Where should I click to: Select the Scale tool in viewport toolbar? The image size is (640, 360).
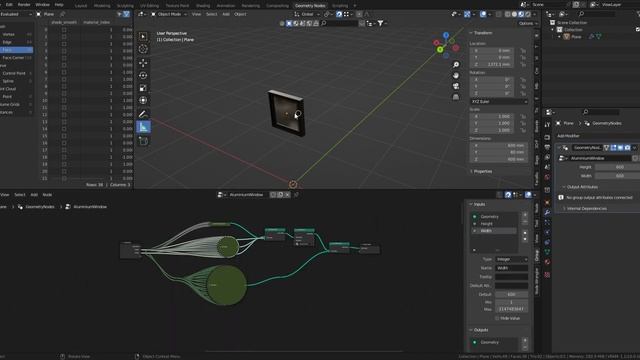click(143, 88)
